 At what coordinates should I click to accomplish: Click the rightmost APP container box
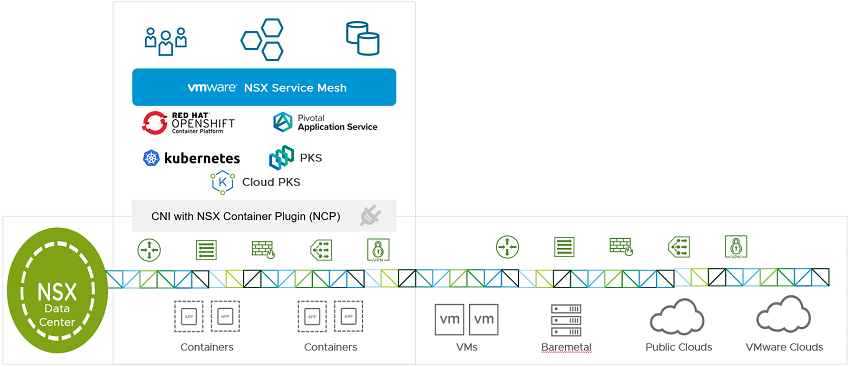[x=349, y=316]
